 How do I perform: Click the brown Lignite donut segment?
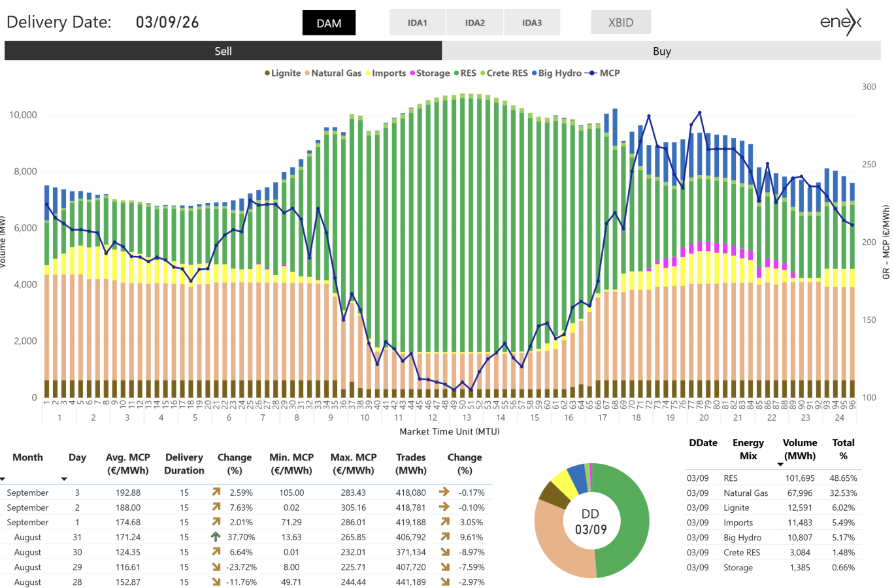(552, 495)
